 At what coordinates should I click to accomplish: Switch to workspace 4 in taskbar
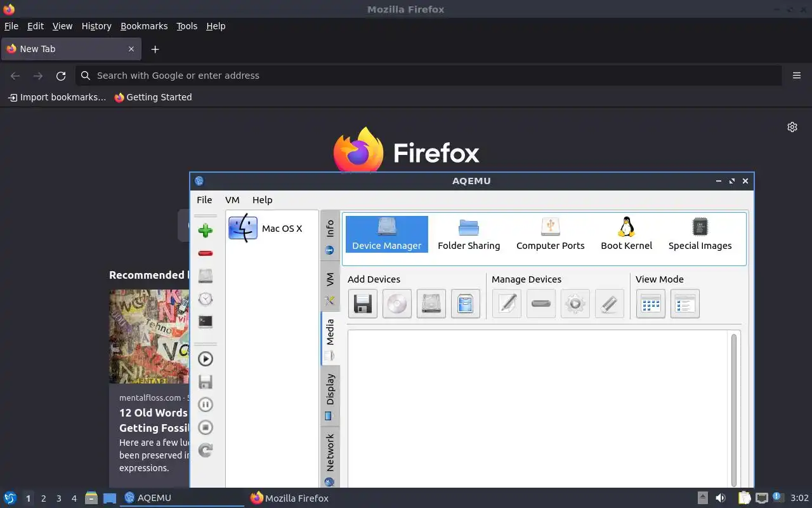point(74,498)
